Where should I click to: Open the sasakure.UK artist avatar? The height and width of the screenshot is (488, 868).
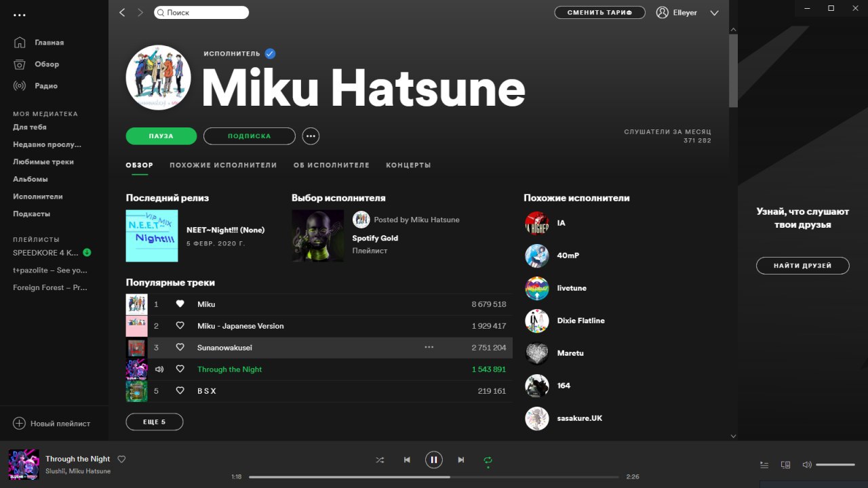[537, 418]
